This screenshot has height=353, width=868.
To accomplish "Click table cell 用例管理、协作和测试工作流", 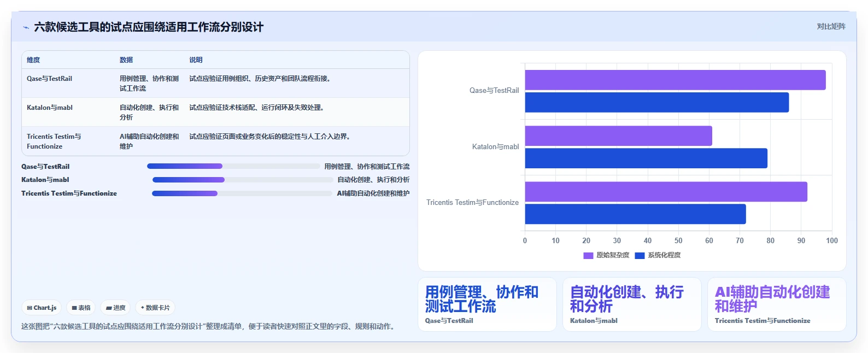I will 149,84.
